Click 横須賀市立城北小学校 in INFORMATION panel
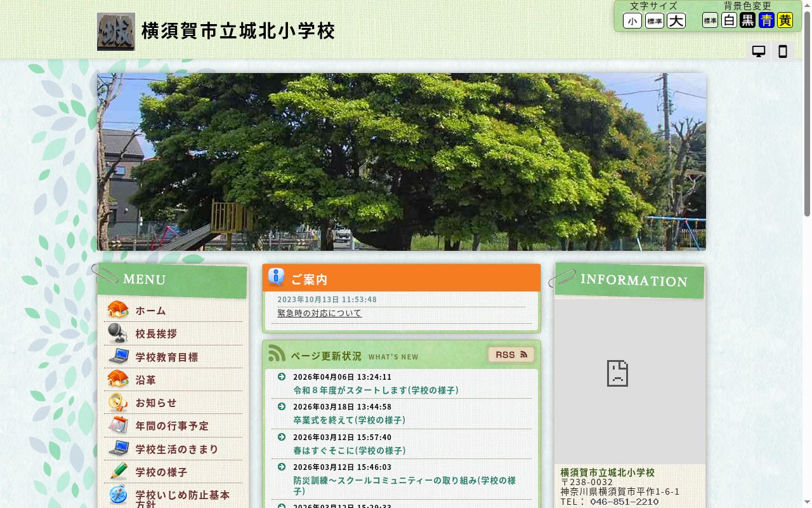This screenshot has width=812, height=508. (607, 472)
